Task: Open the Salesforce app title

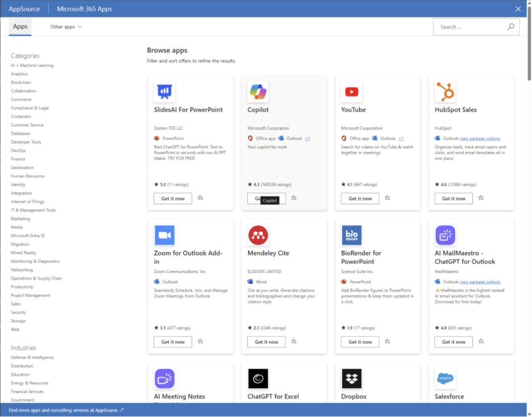Action: pyautogui.click(x=449, y=397)
